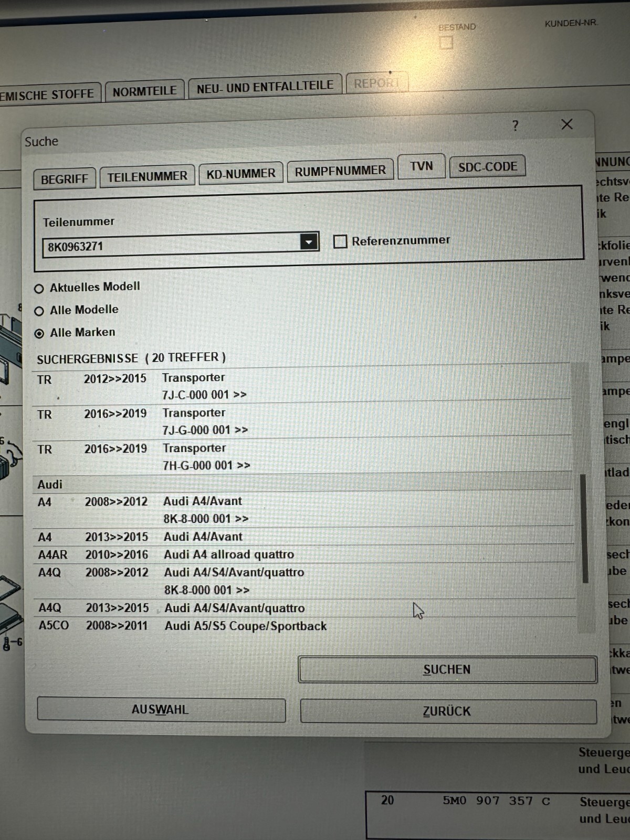Open the RUMPFNUMMER tab
Viewport: 630px width, 840px height.
point(340,171)
